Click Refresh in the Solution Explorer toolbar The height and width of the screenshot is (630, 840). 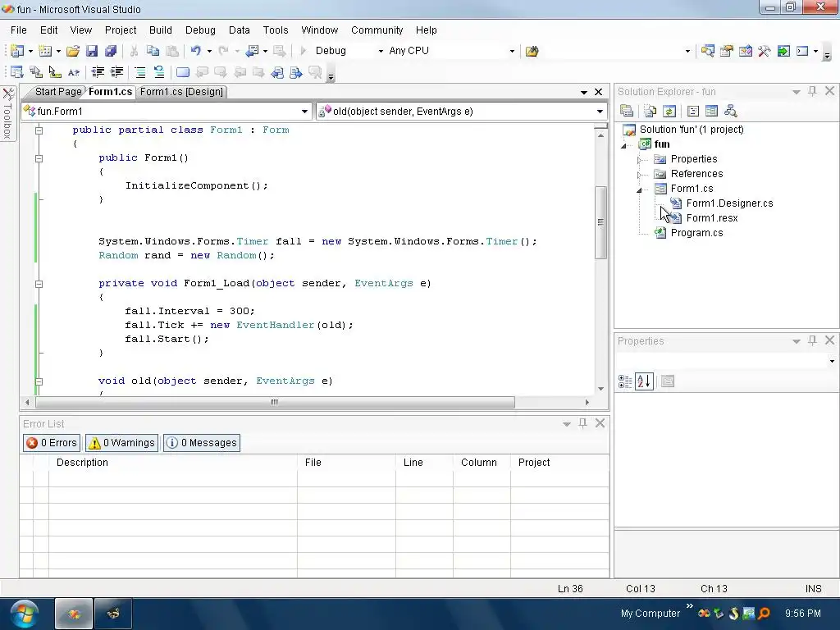tap(669, 111)
